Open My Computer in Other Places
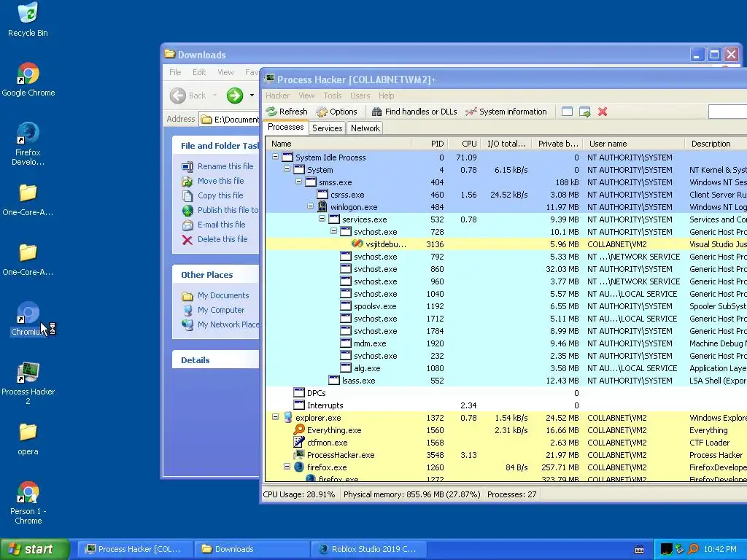747x560 pixels. [x=221, y=310]
